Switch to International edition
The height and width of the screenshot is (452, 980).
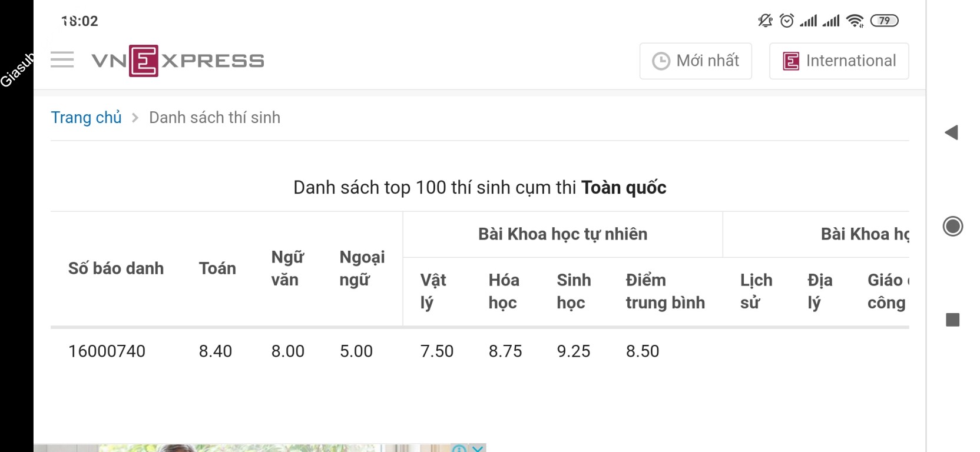tap(839, 61)
